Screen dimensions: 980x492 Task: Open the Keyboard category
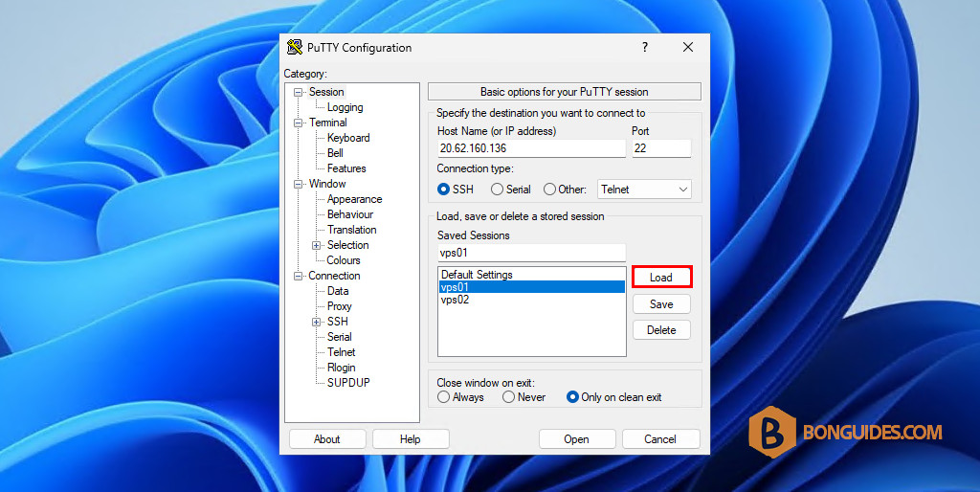click(348, 138)
